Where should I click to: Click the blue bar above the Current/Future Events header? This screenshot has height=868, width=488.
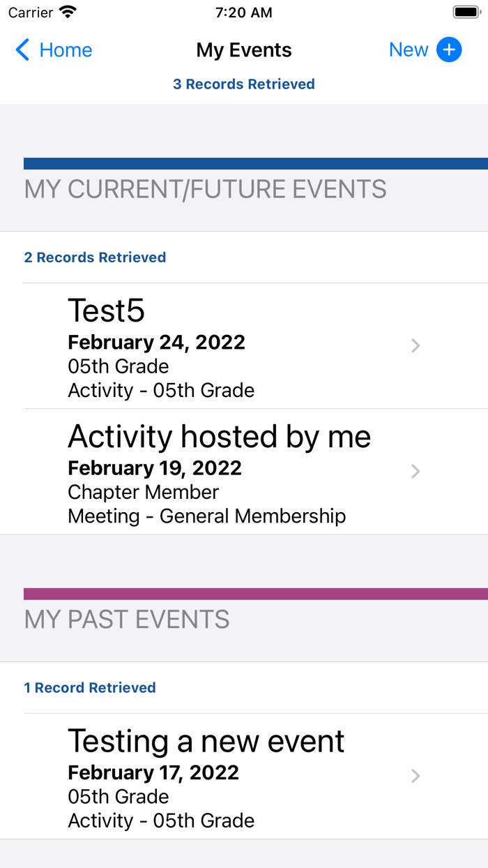(x=255, y=164)
